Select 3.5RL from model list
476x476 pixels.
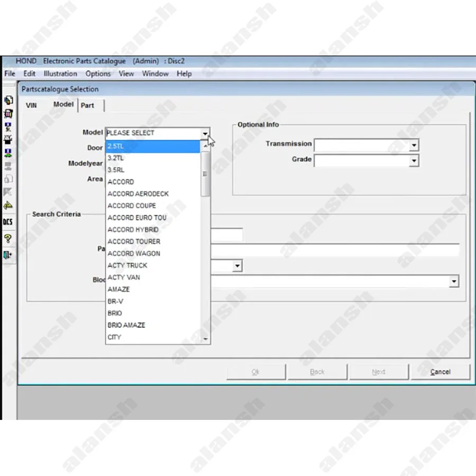[x=153, y=170]
